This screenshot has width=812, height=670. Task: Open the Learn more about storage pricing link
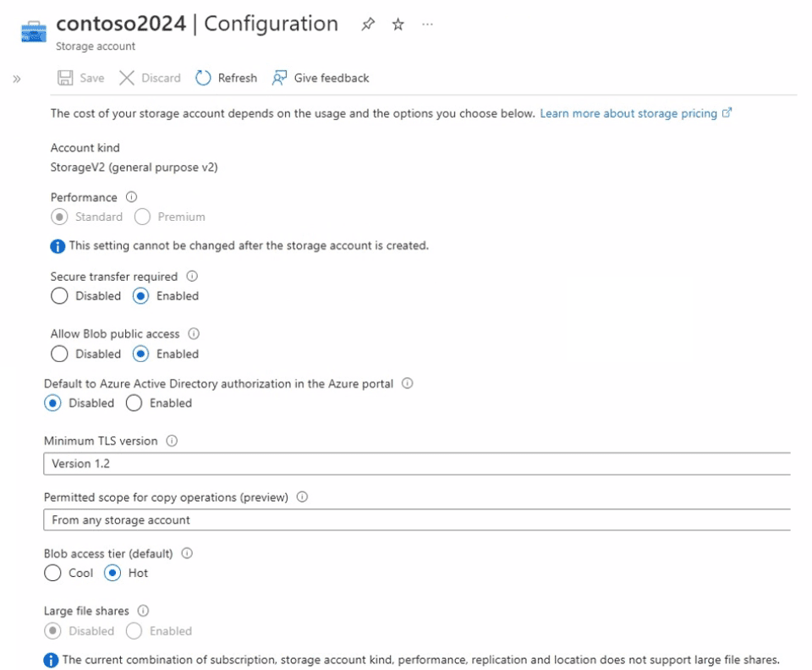point(628,113)
